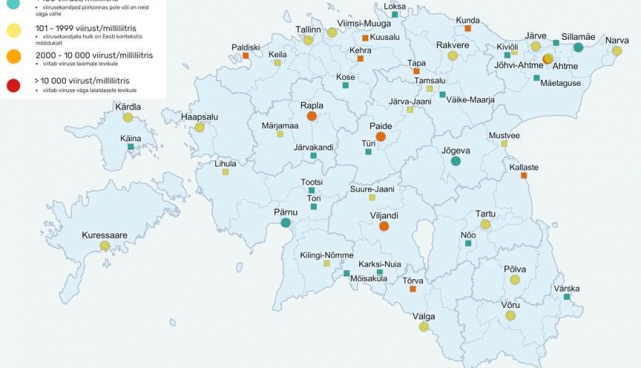The height and width of the screenshot is (368, 641).
Task: Select the Tapa orange square marker
Action: pos(416,72)
